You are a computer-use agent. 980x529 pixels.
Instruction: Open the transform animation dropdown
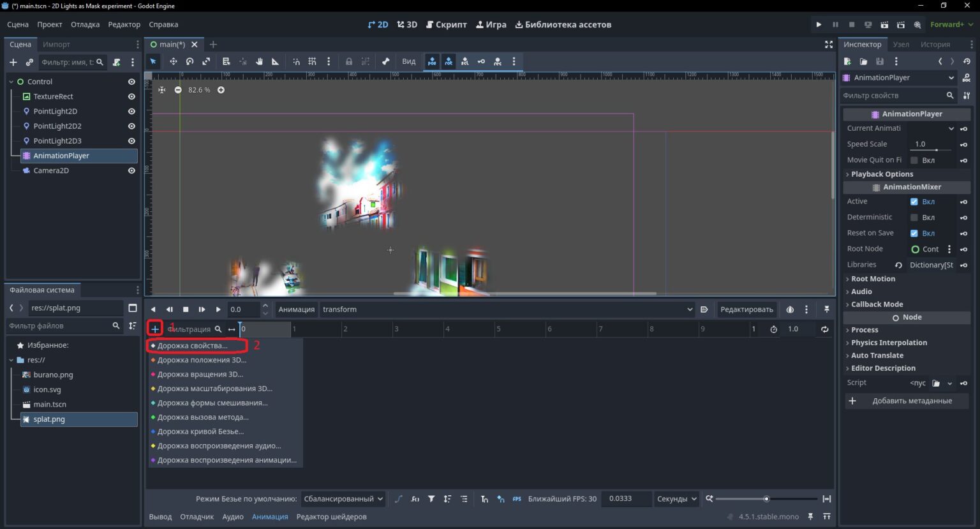507,309
